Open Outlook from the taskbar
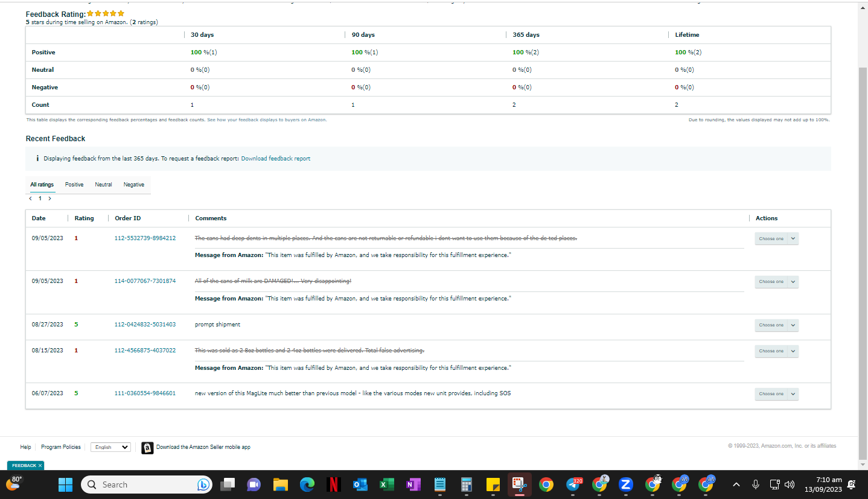Screen dimensions: 868x499 click(x=360, y=485)
